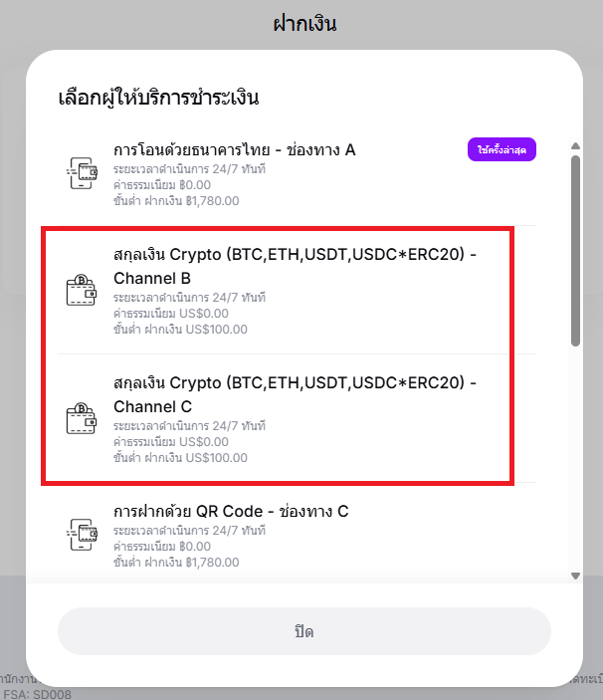Click the scrollbar up arrow

tap(575, 146)
